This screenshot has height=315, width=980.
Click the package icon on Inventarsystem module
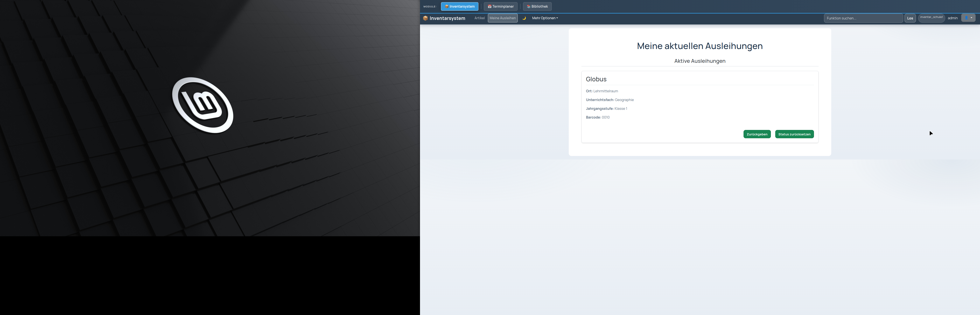(x=447, y=7)
